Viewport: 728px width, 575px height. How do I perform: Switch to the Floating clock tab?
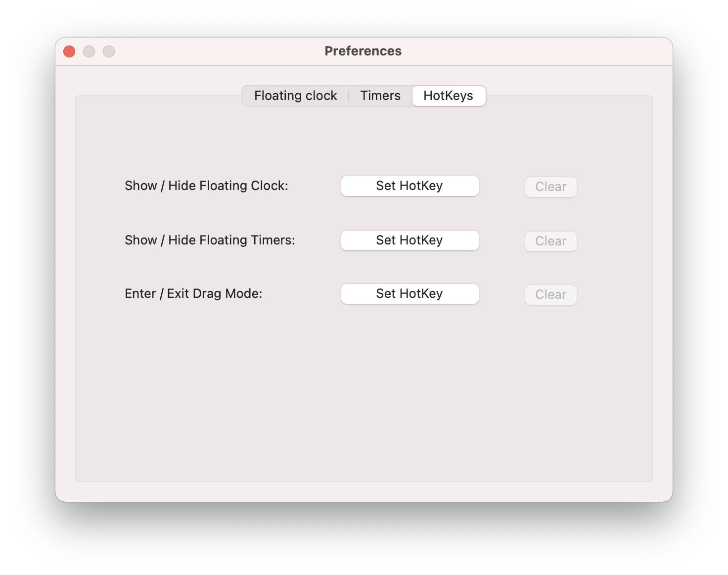(x=295, y=96)
